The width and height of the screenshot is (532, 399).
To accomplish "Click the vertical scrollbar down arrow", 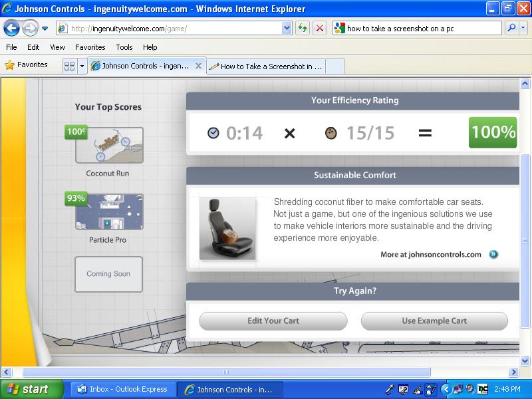I will pyautogui.click(x=525, y=360).
